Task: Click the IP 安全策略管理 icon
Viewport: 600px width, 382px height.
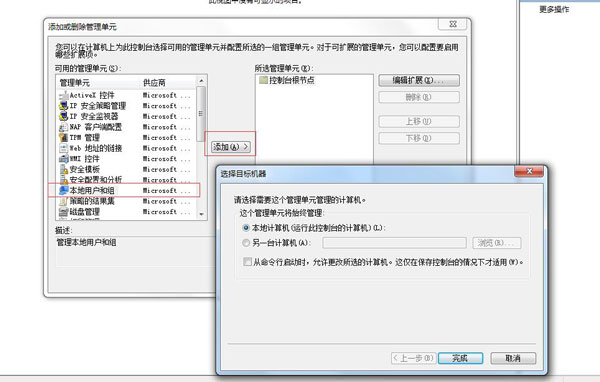Action: [64, 106]
